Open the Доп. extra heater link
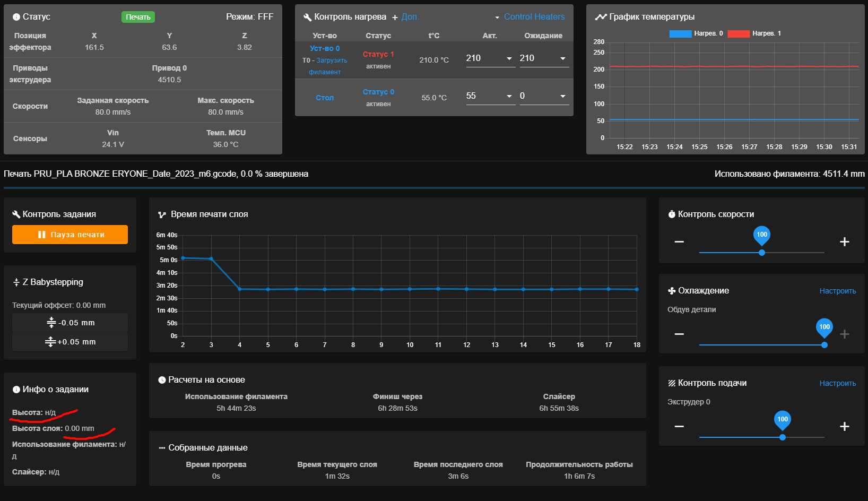 coord(410,17)
